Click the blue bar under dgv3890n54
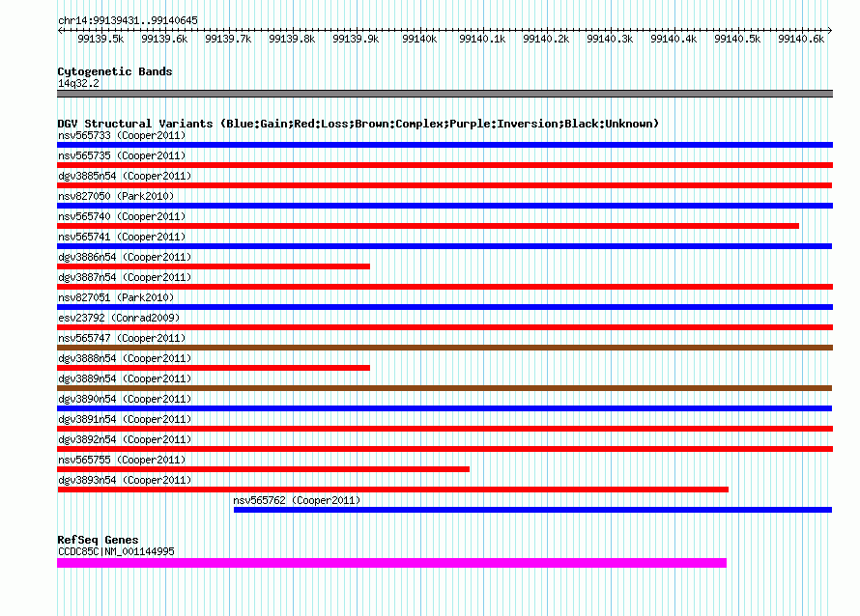 (444, 408)
